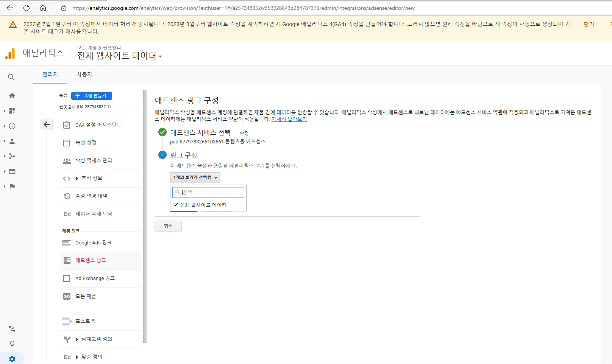This screenshot has height=364, width=612.
Task: Expand the Realtime section arrow
Action: tap(5, 126)
